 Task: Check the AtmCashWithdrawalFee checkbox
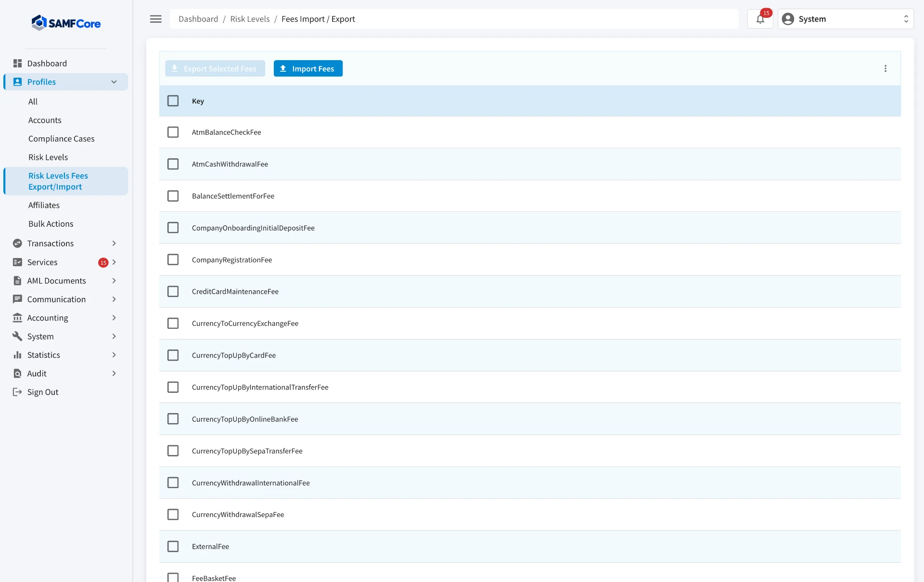coord(173,164)
